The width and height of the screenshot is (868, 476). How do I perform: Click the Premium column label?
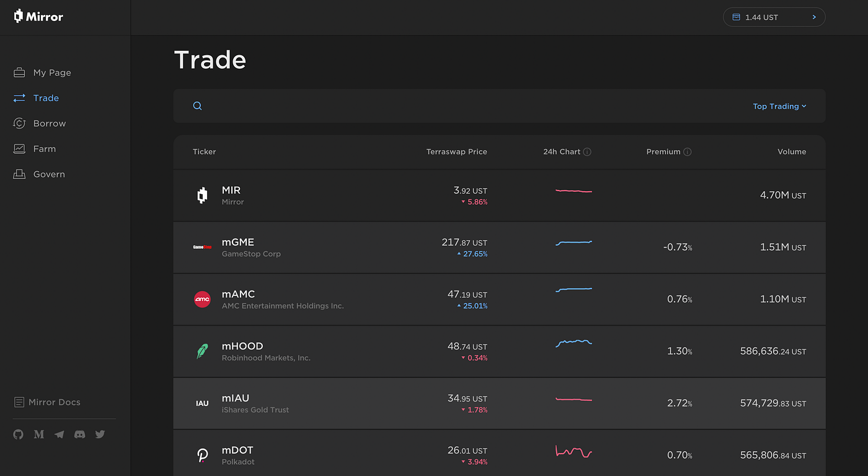[x=663, y=152]
